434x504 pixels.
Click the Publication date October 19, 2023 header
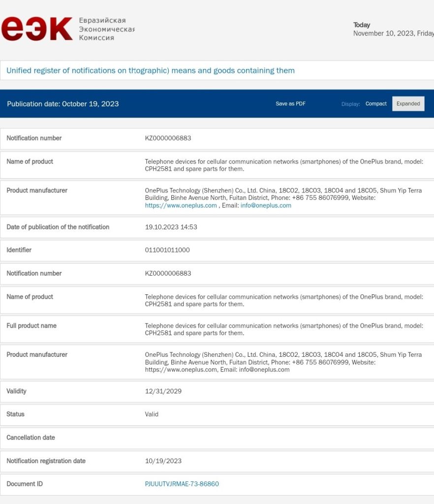[62, 104]
